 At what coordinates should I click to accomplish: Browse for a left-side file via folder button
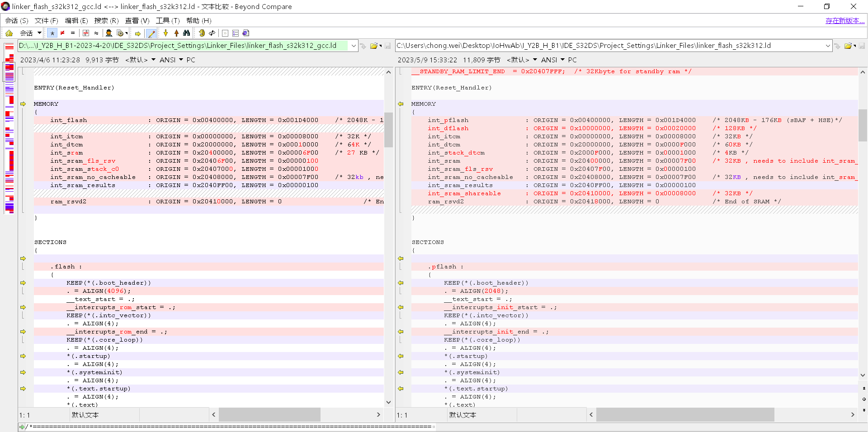pyautogui.click(x=373, y=45)
